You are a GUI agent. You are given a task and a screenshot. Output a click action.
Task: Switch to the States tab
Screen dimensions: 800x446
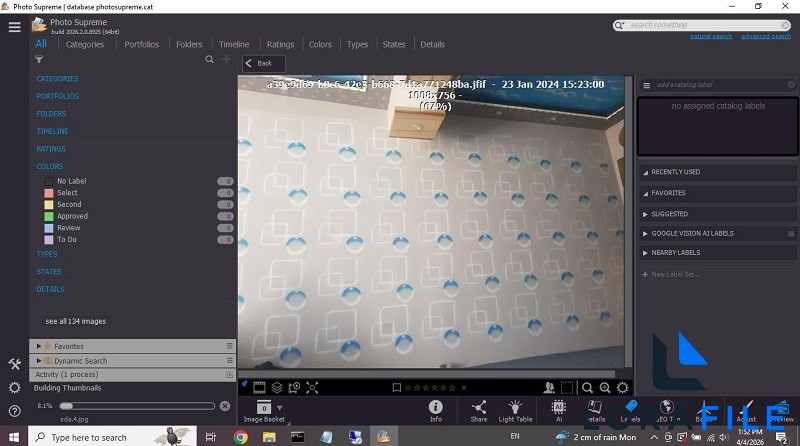tap(394, 44)
